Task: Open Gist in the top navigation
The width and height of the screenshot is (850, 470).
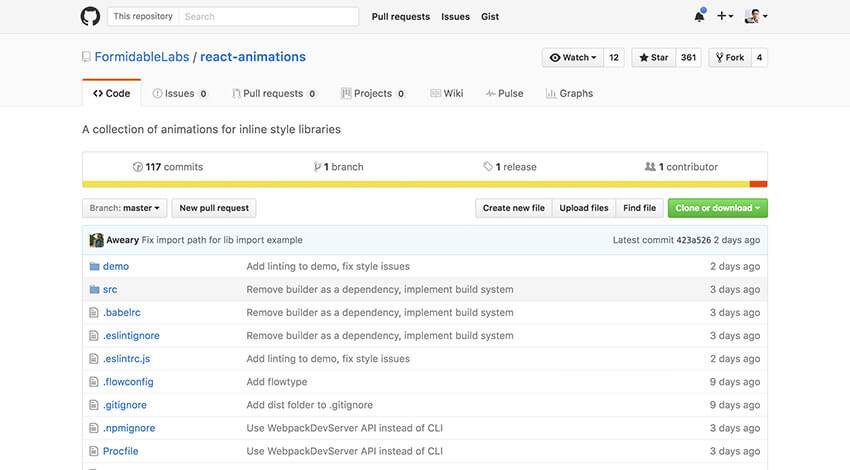Action: (490, 17)
